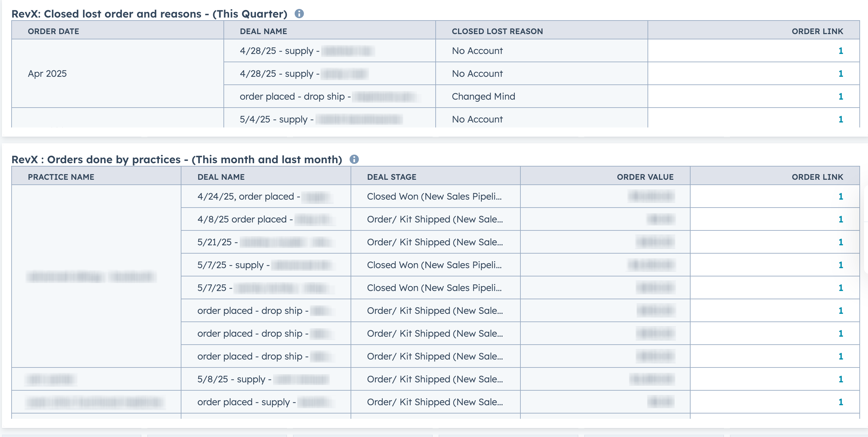Screen dimensions: 868x437
Task: Click the Changed Mind reason cell
Action: [x=542, y=96]
